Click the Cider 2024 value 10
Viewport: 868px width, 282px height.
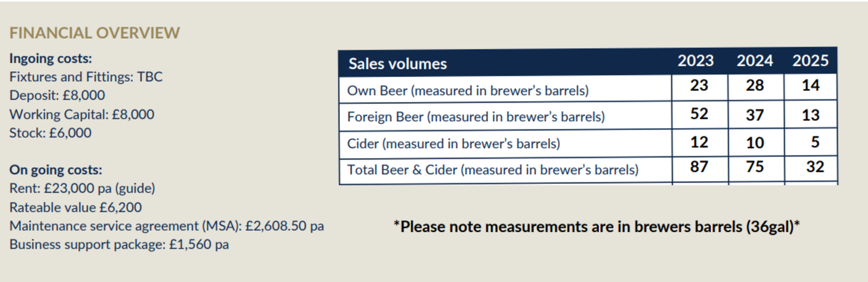[x=755, y=143]
